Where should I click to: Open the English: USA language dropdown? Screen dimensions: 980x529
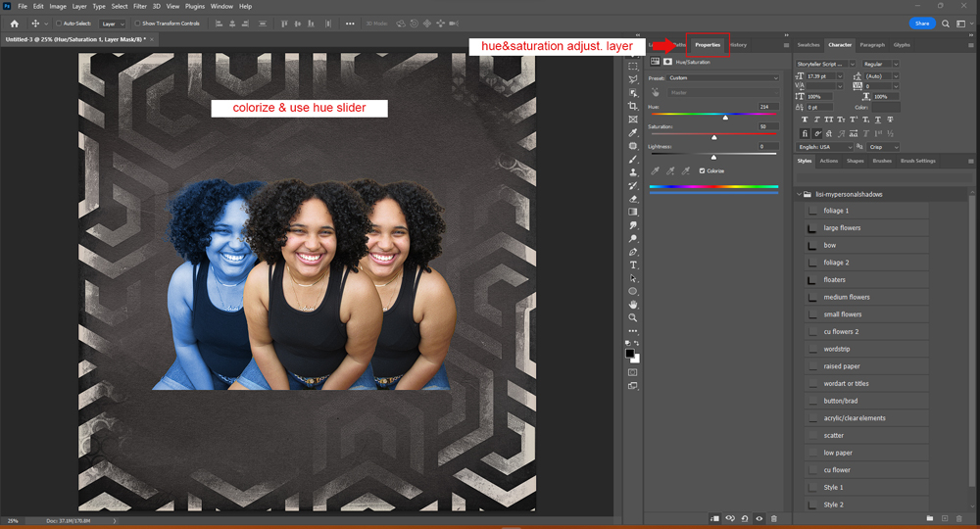click(x=824, y=147)
